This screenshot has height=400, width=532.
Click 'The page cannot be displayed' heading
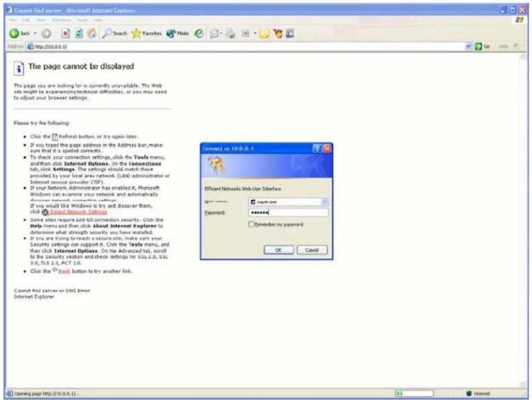tap(81, 66)
